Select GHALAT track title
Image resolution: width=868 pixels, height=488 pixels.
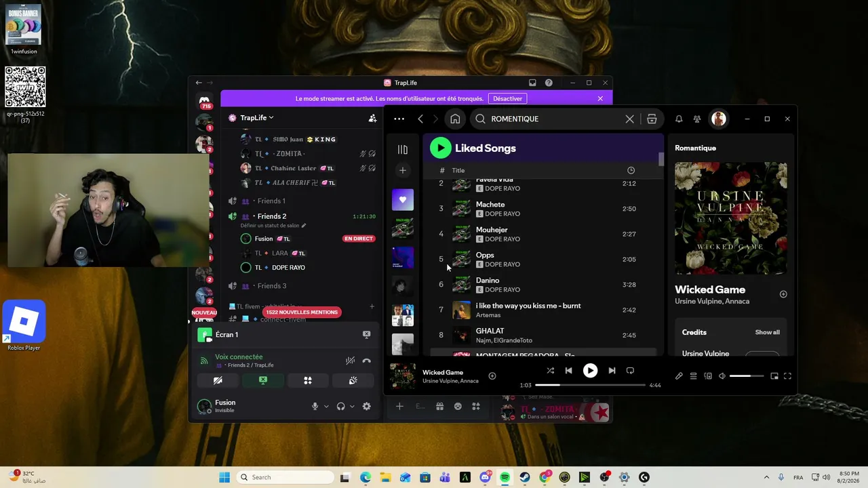[490, 331]
